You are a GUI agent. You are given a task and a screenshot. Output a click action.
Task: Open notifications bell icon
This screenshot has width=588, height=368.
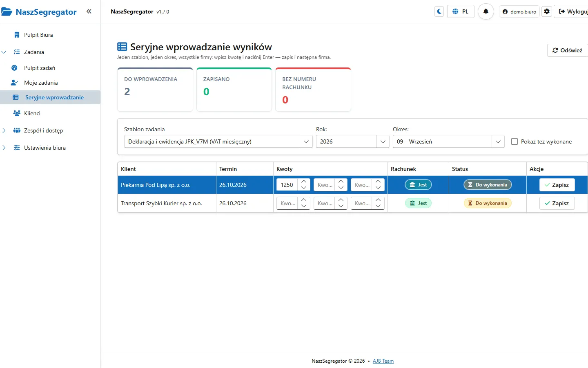(486, 11)
